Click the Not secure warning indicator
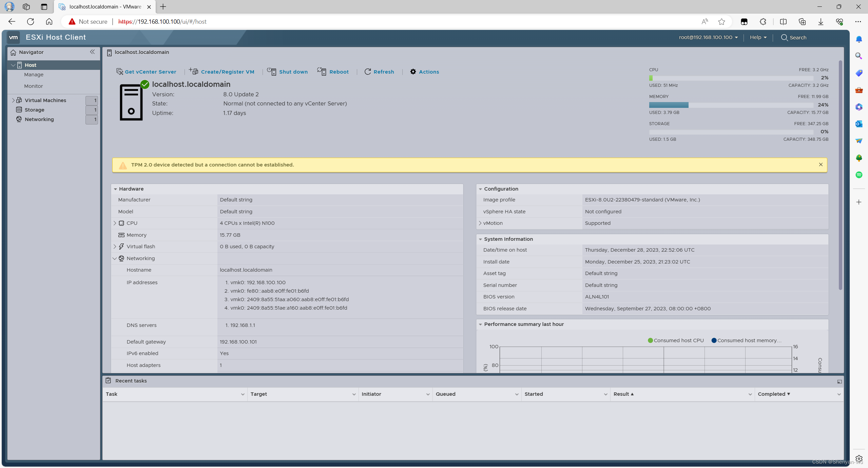 point(88,22)
